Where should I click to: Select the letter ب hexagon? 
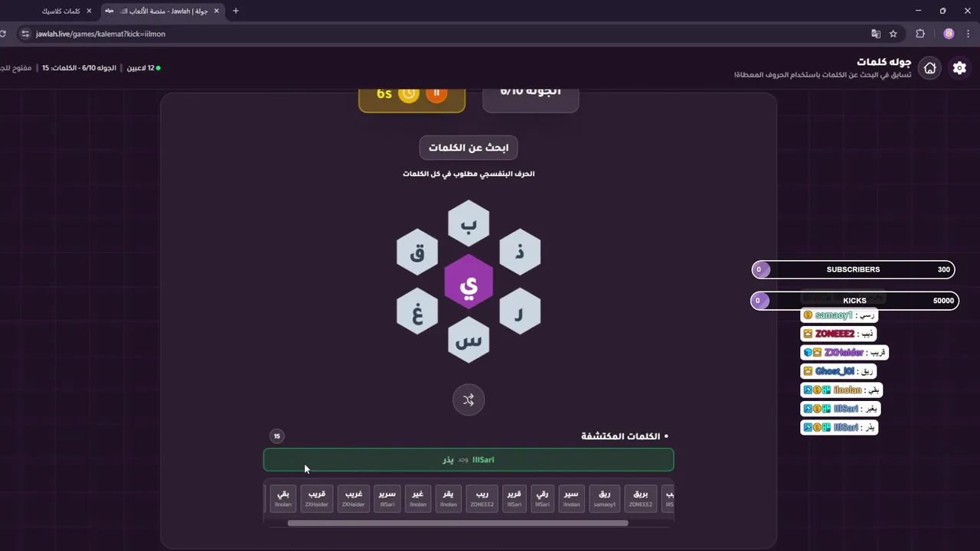click(469, 223)
